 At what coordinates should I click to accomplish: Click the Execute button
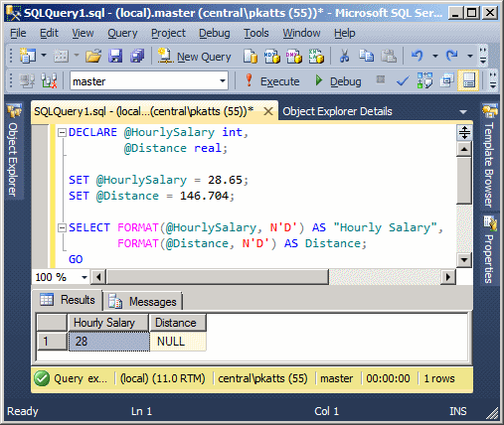click(x=272, y=81)
